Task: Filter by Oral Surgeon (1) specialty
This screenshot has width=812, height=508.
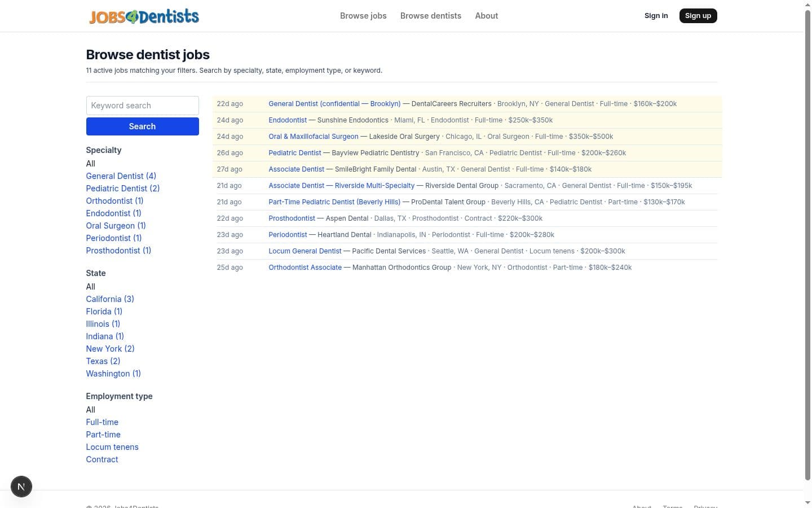Action: pos(116,226)
